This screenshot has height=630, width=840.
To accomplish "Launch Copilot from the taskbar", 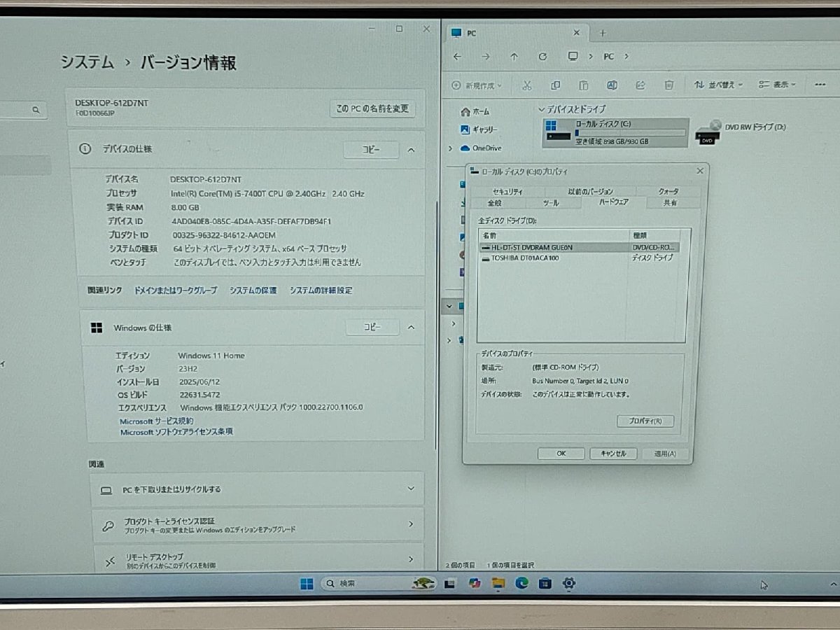I will point(475,584).
